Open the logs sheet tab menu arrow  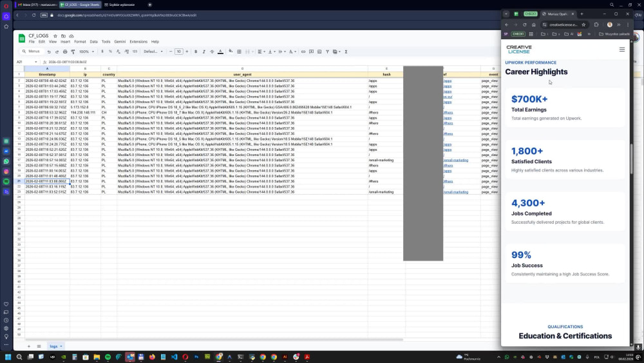pos(61,346)
